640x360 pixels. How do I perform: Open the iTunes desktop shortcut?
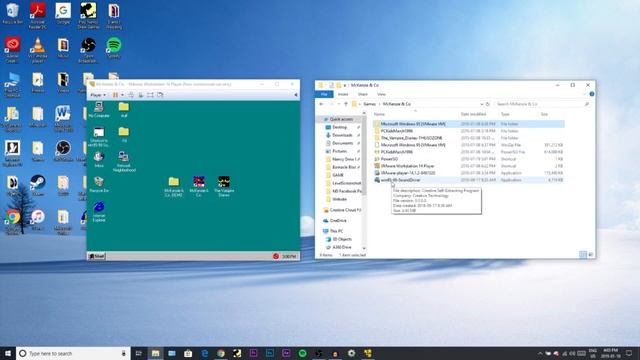tap(38, 220)
